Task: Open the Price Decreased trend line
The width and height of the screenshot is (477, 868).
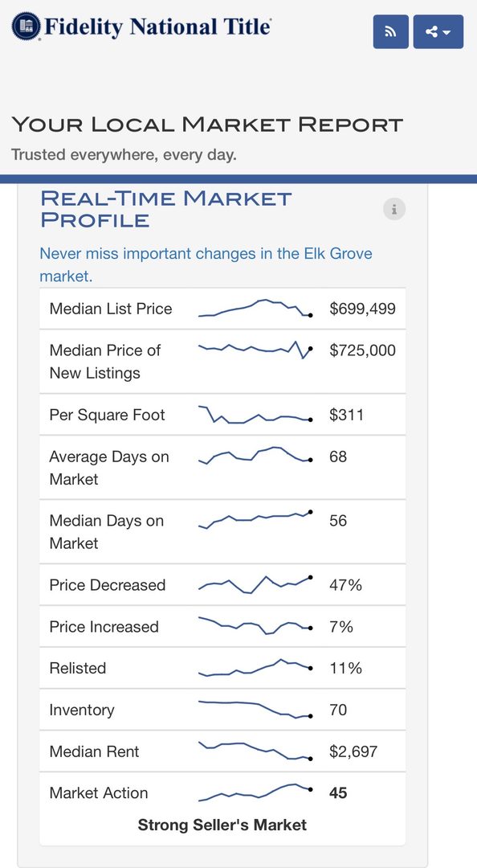Action: tap(255, 584)
